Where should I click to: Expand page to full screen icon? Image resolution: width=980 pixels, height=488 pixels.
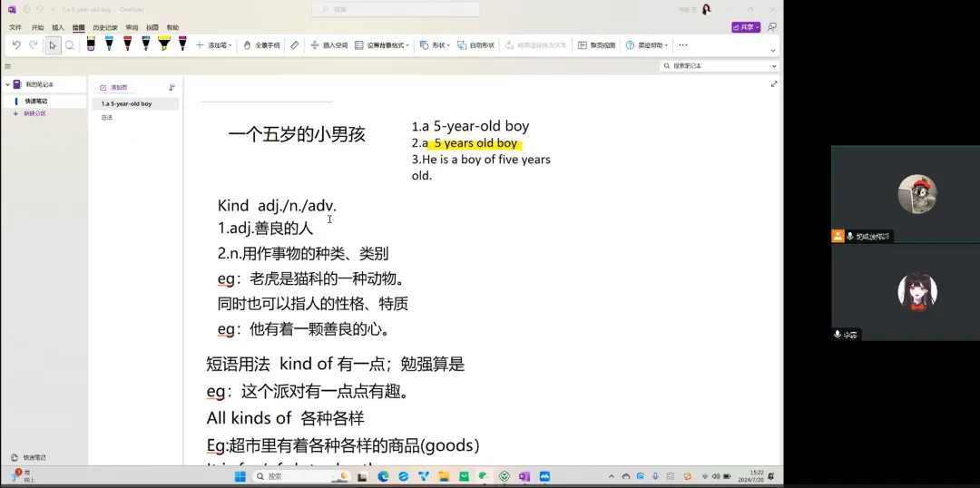(773, 83)
